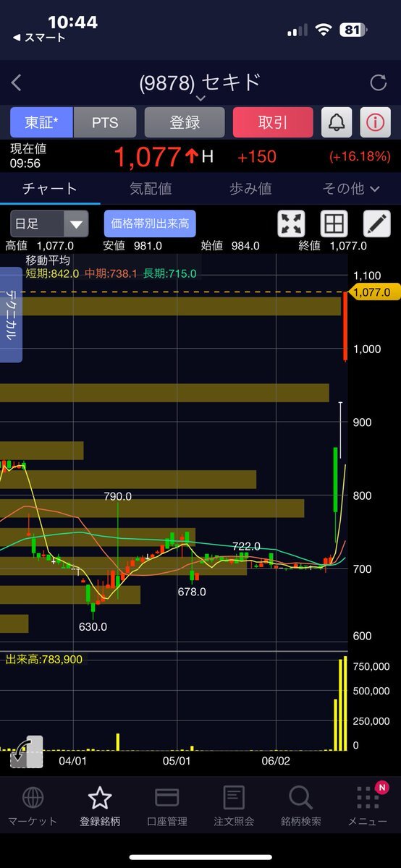
Task: Rotate chart with bottom-left icon
Action: click(27, 752)
